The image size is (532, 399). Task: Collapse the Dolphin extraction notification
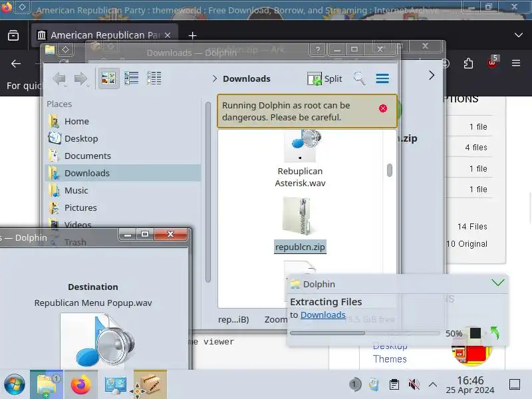(x=497, y=282)
